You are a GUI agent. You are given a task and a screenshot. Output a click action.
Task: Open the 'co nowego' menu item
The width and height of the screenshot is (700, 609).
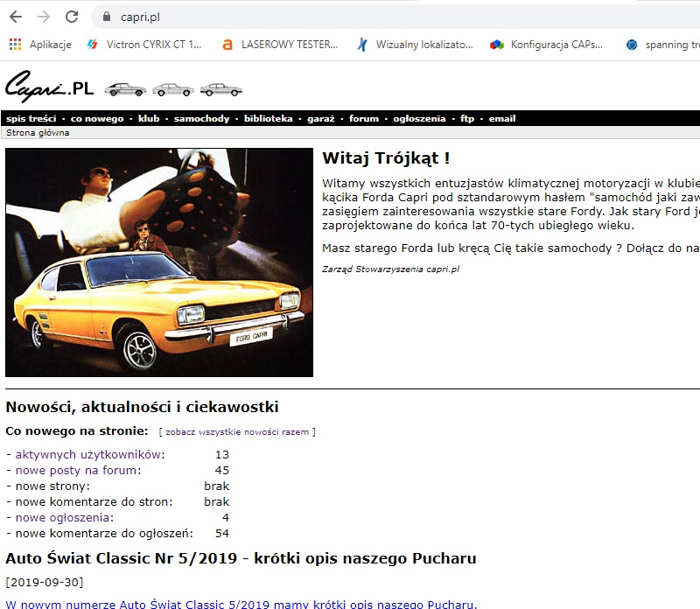[x=97, y=118]
